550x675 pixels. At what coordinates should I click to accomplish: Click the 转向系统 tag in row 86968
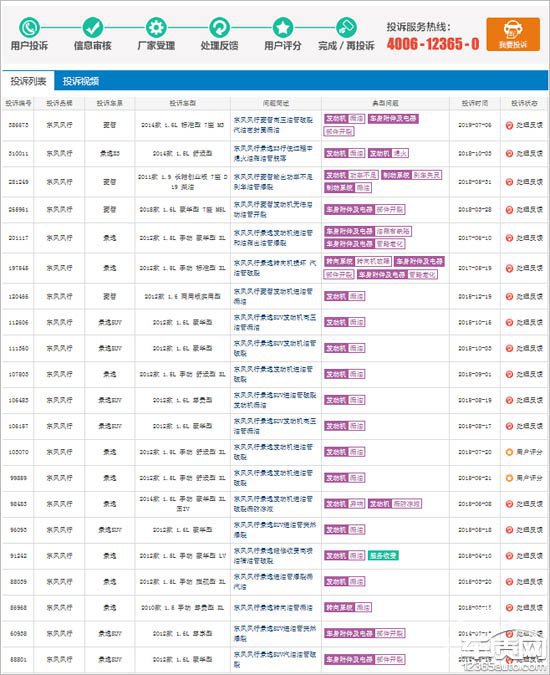[x=340, y=607]
